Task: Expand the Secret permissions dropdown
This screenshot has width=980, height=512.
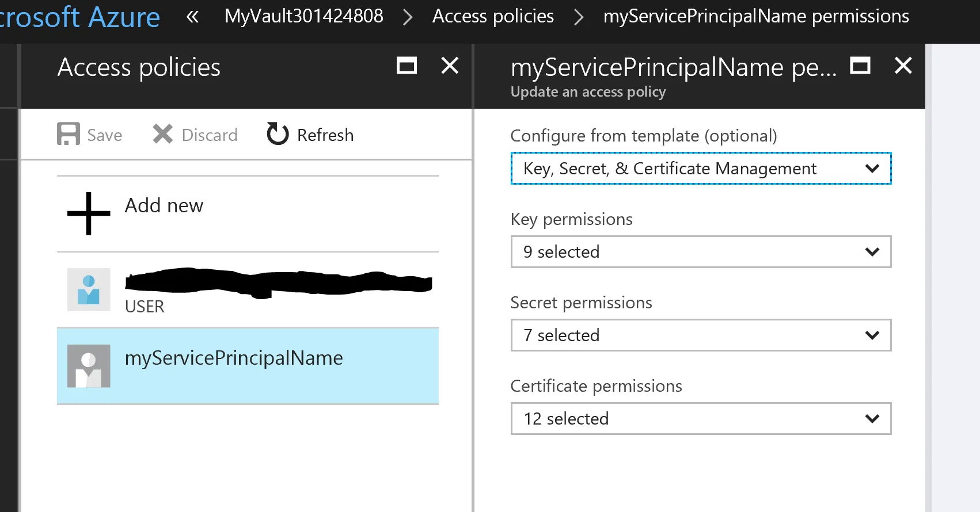Action: tap(700, 335)
